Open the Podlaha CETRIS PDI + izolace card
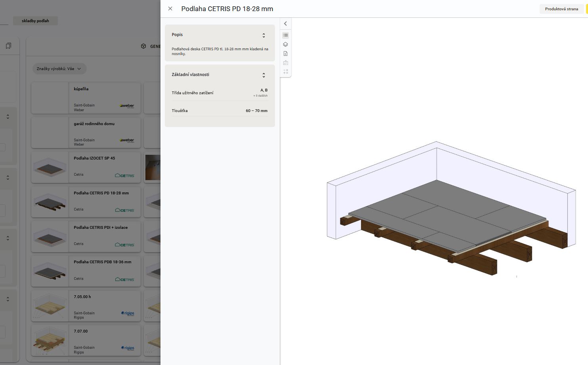Screen dimensions: 588x365 click(86, 236)
